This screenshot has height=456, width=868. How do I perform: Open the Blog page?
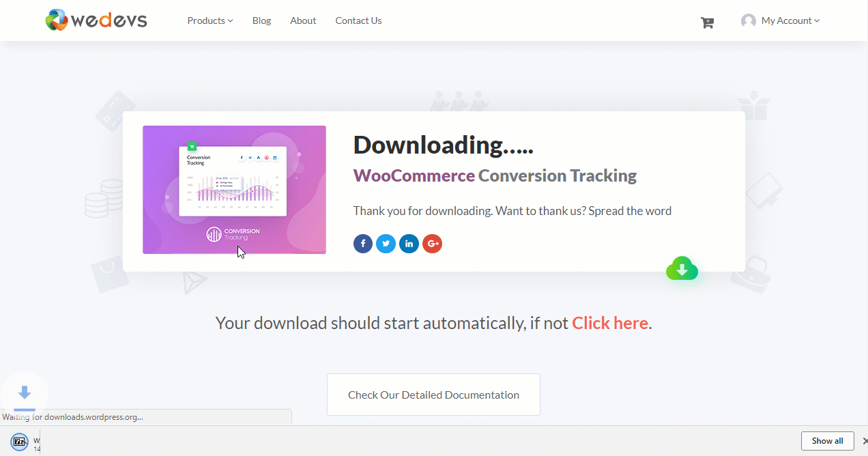pos(261,20)
